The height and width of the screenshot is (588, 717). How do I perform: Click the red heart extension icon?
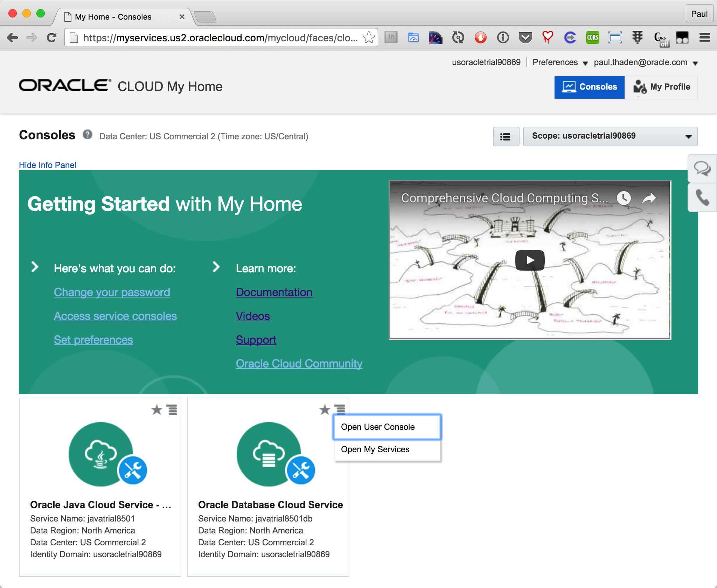coord(548,37)
